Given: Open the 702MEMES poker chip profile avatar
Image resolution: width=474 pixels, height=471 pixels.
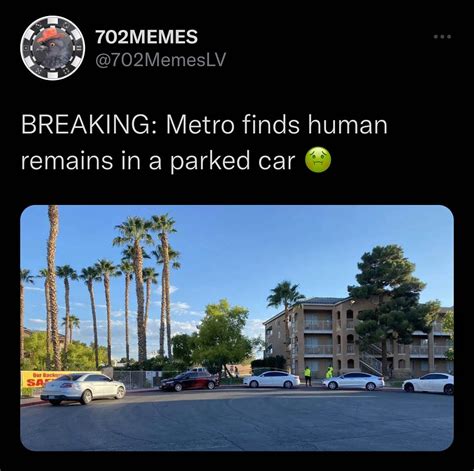Looking at the screenshot, I should (x=52, y=48).
